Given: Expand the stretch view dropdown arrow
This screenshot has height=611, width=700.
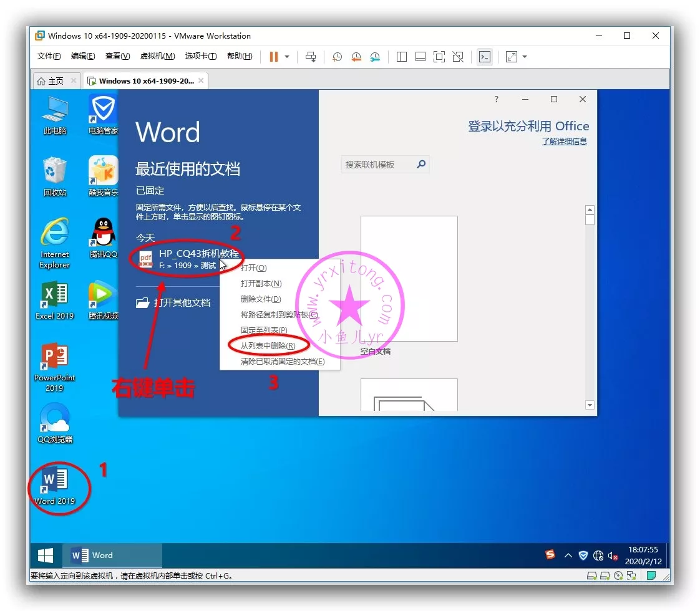Looking at the screenshot, I should [x=525, y=57].
